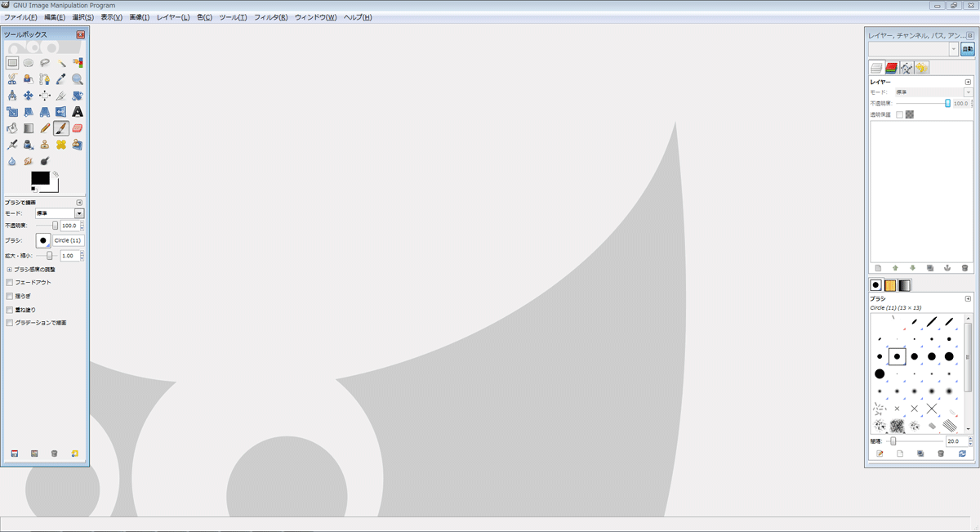Click the 拡大・縮小 scale slider
Viewport: 980px width, 532px height.
pyautogui.click(x=46, y=256)
